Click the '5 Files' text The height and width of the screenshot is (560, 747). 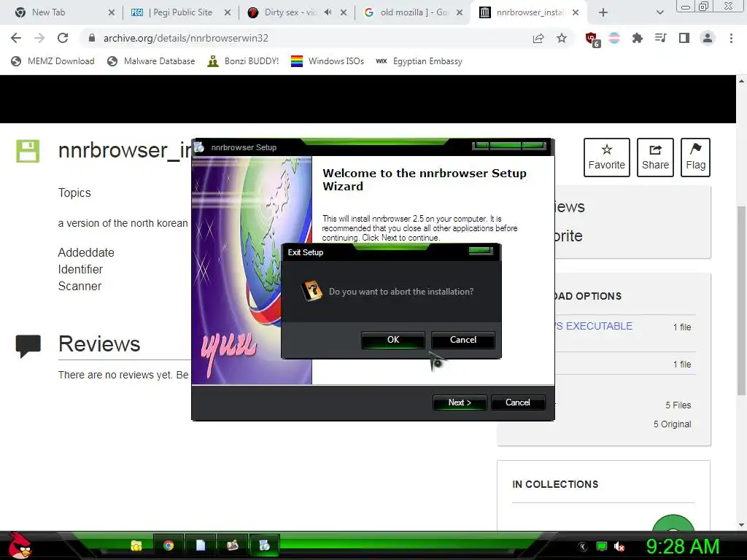678,405
